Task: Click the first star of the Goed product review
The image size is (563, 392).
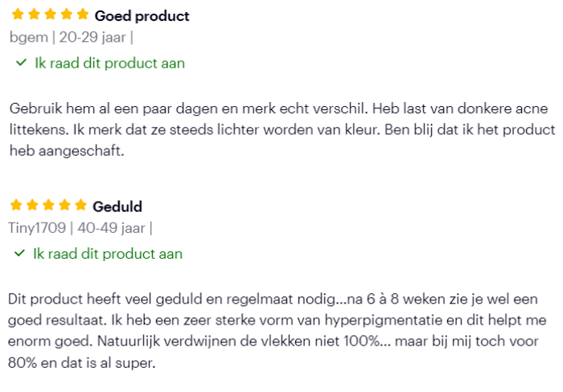Action: tap(18, 14)
